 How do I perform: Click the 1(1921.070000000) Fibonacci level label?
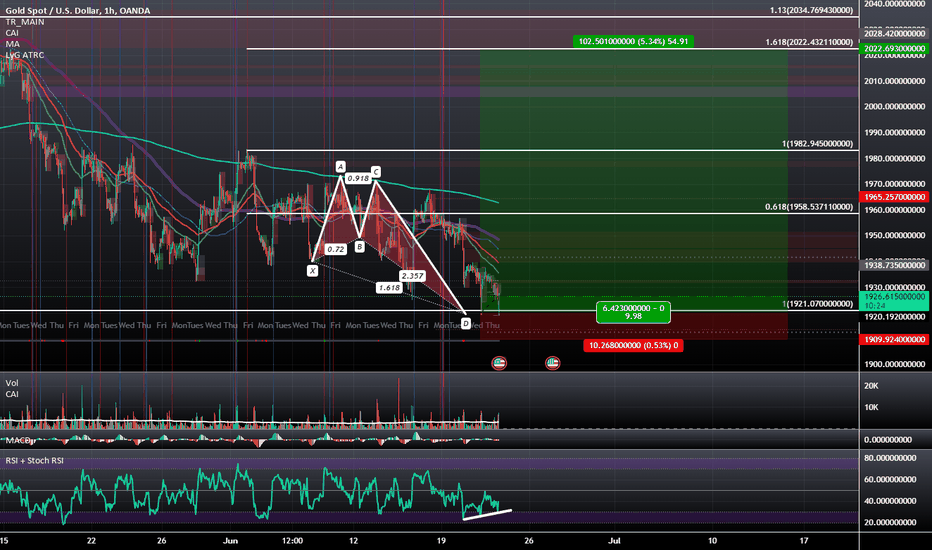[817, 304]
